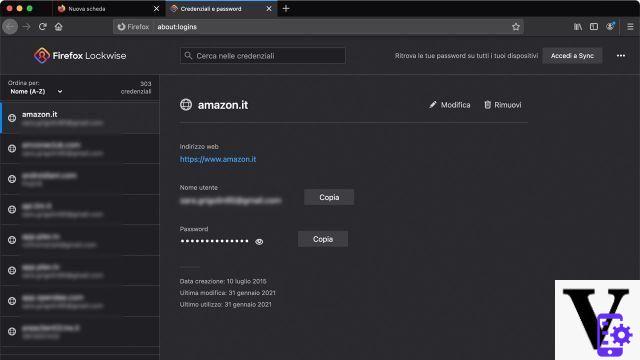
Task: Click Modifica to edit the login
Action: point(449,105)
